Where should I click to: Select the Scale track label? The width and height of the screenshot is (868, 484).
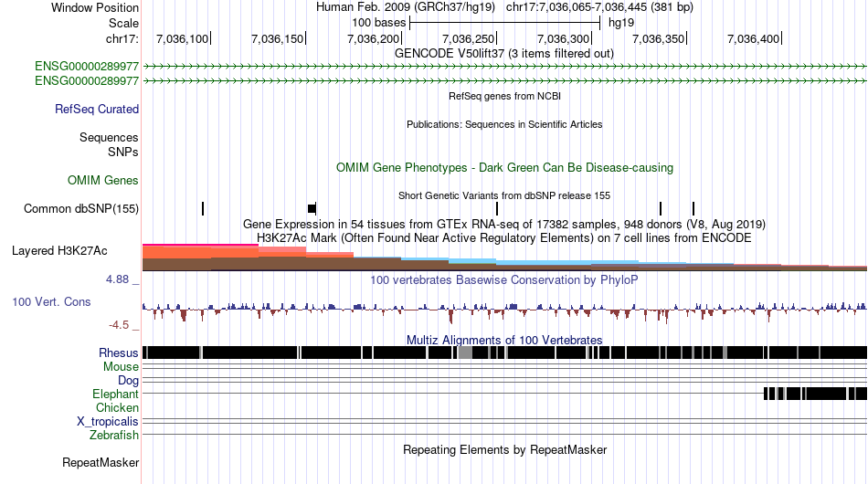(x=123, y=23)
